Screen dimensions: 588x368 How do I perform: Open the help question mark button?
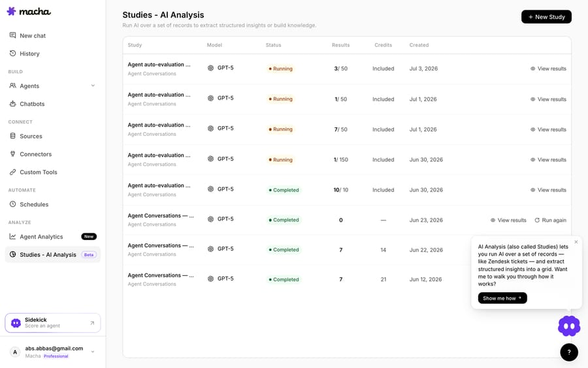(569, 352)
